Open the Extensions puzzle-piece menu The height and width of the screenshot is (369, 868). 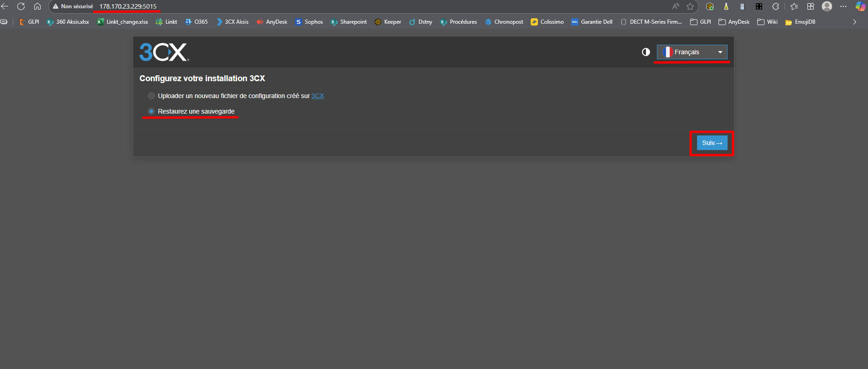[775, 6]
